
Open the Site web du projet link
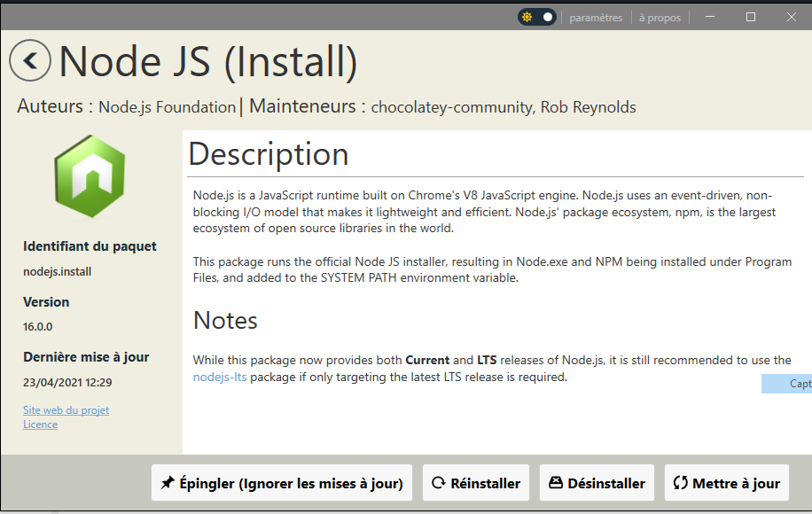(66, 409)
